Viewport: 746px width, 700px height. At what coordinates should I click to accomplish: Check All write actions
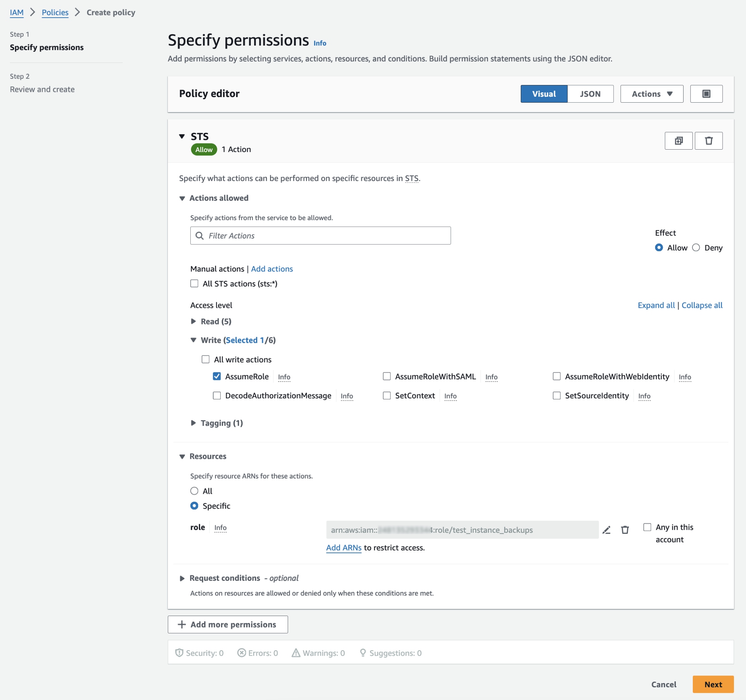[205, 359]
